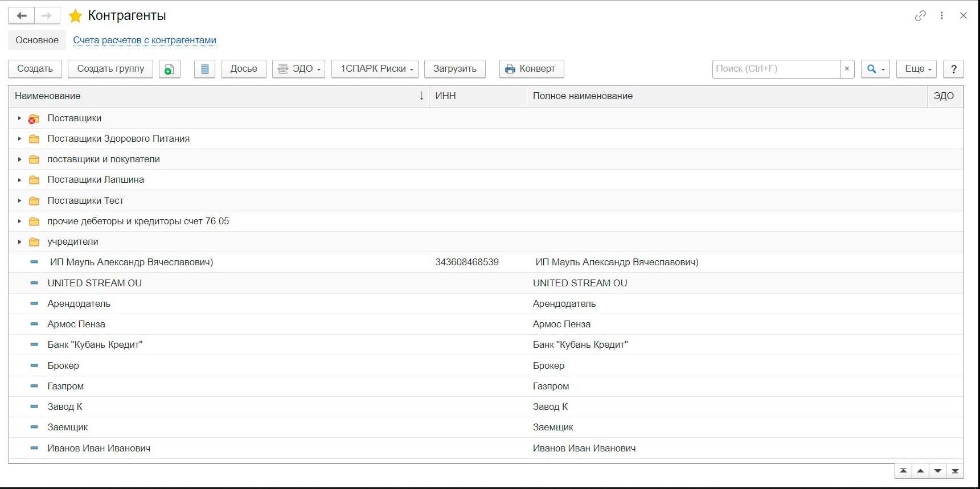Toggle the list view mode icon
The width and height of the screenshot is (980, 489).
point(204,69)
